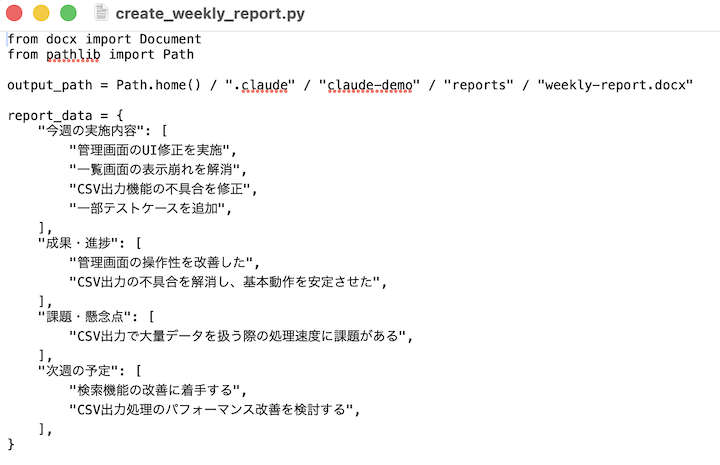Minimize the window with the yellow button
Screen dimensions: 720x465
[x=41, y=14]
